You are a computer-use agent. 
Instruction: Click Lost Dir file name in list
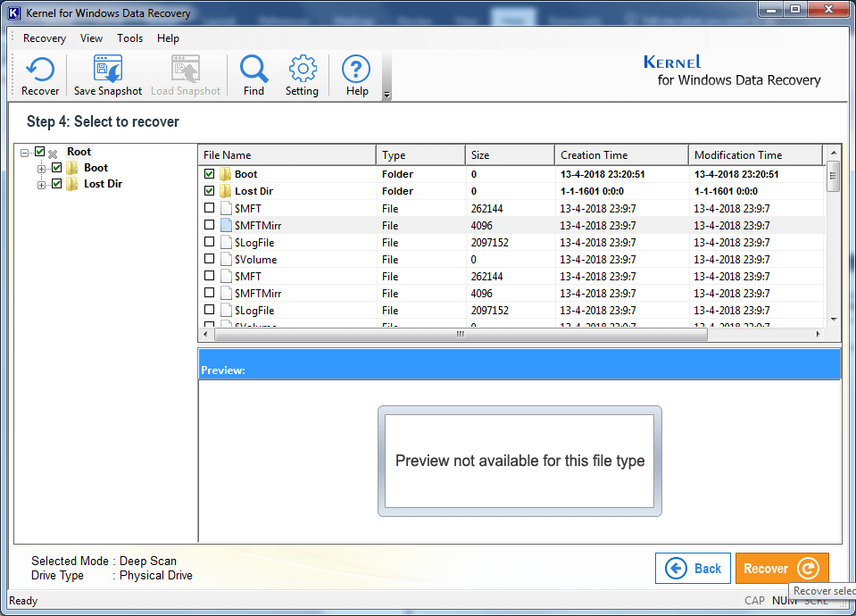tap(253, 191)
